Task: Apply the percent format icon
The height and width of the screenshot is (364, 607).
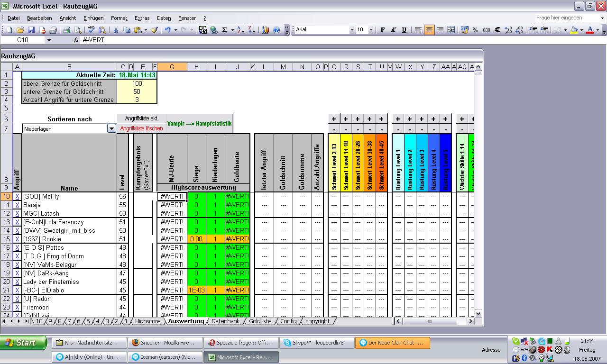Action: point(476,30)
